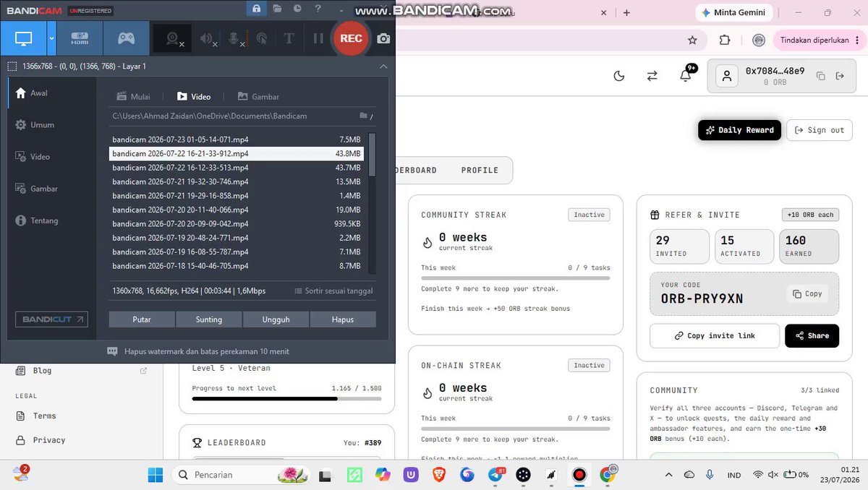Switch Bandicam to HDMI device recording mode
868x490 pixels.
point(80,38)
